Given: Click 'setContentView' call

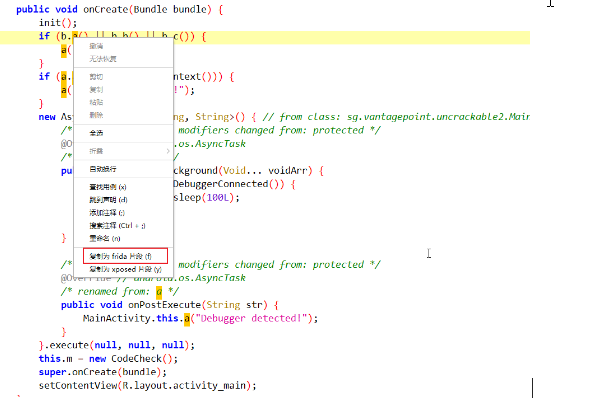Looking at the screenshot, I should pyautogui.click(x=78, y=385).
